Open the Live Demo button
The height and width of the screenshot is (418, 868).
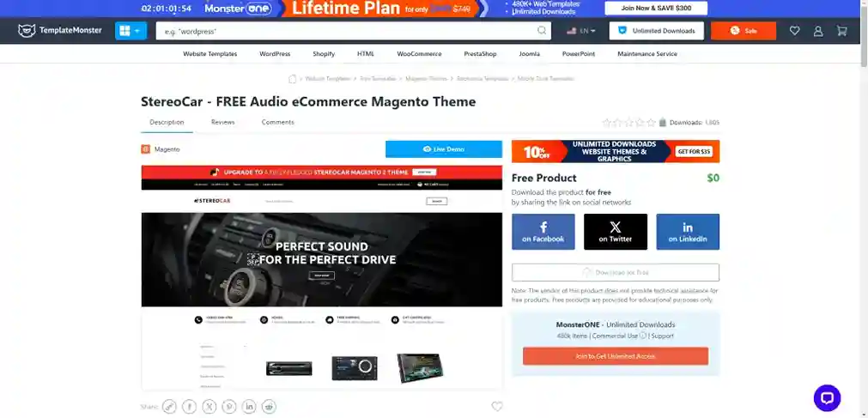pyautogui.click(x=443, y=149)
